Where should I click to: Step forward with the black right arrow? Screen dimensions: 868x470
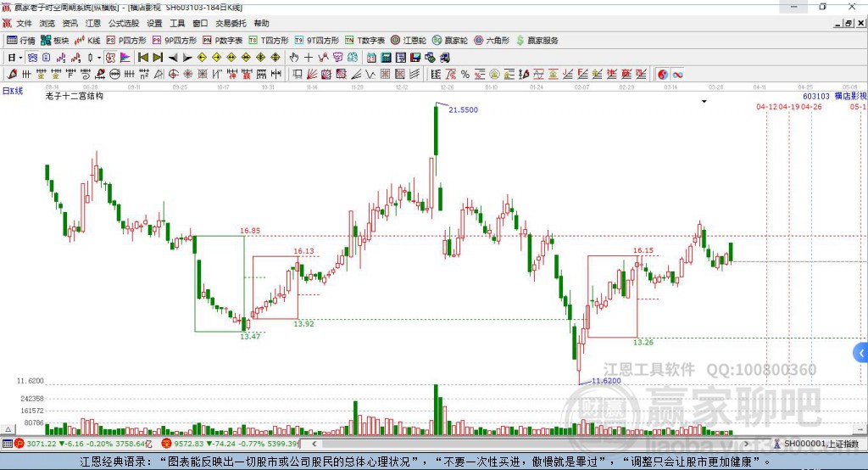[x=187, y=57]
